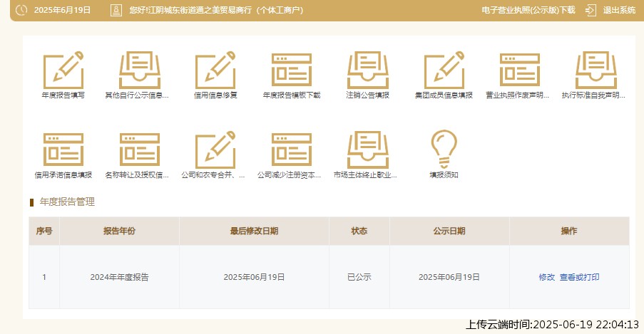Open 营业执照作废声明 icon
Screen dimensions: 644x334
(520, 71)
